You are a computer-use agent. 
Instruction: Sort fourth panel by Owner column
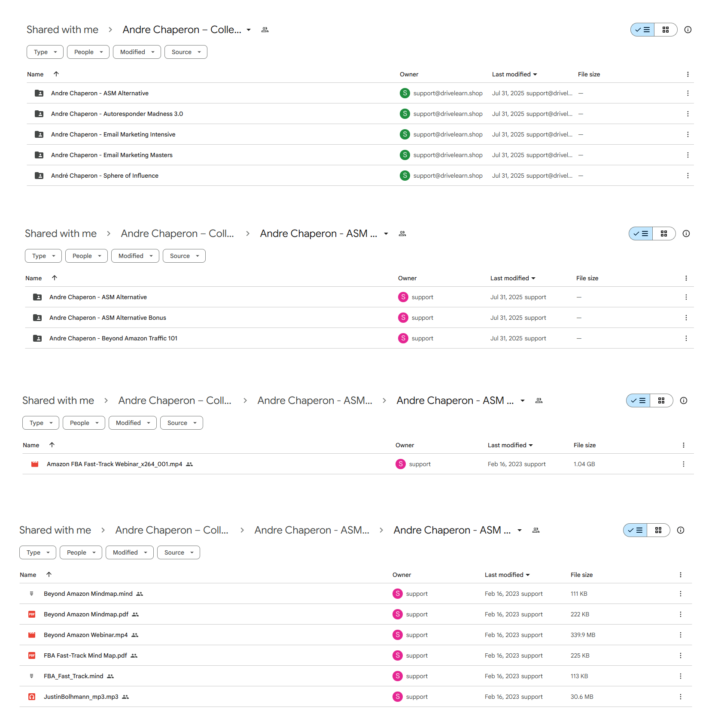(402, 575)
